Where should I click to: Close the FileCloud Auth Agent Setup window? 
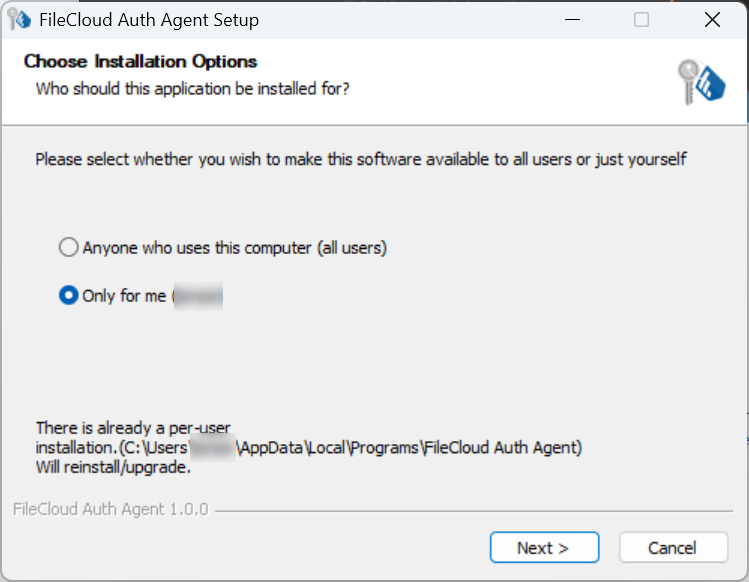(x=712, y=20)
